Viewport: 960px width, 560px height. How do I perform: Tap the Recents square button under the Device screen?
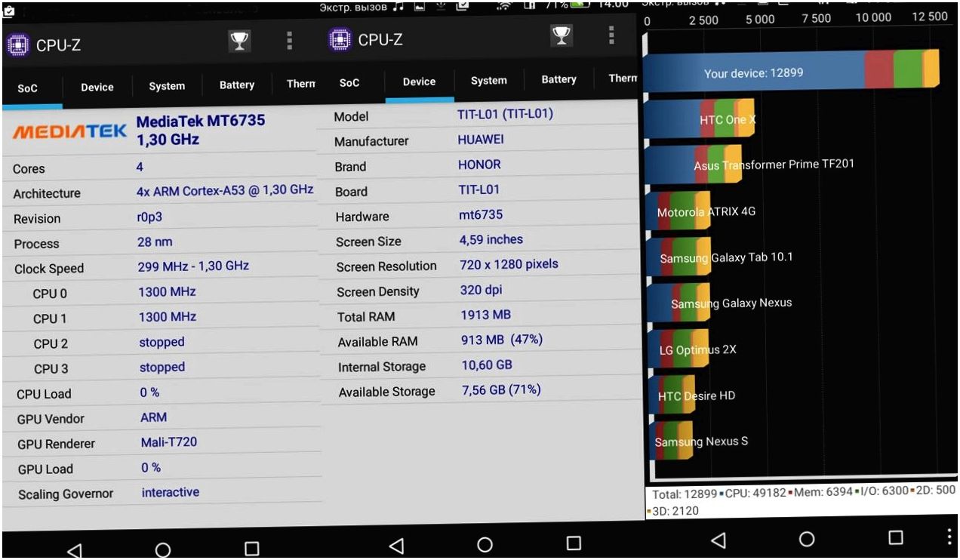(x=574, y=543)
